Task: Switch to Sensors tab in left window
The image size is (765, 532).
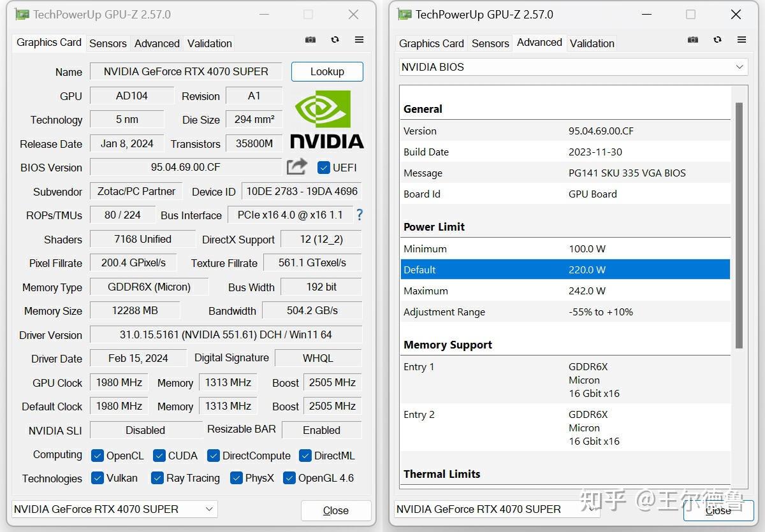Action: click(x=108, y=43)
